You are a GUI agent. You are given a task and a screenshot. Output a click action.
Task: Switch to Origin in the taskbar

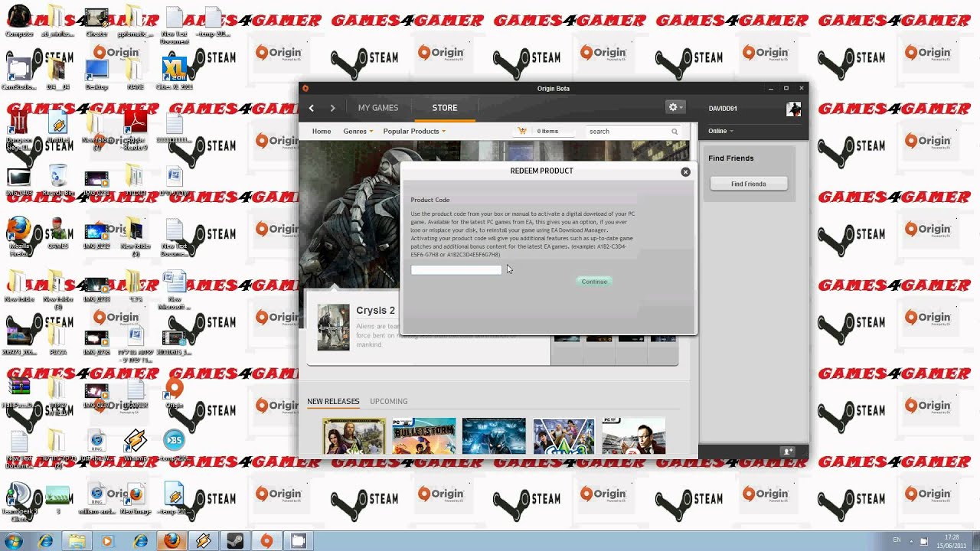(x=266, y=541)
